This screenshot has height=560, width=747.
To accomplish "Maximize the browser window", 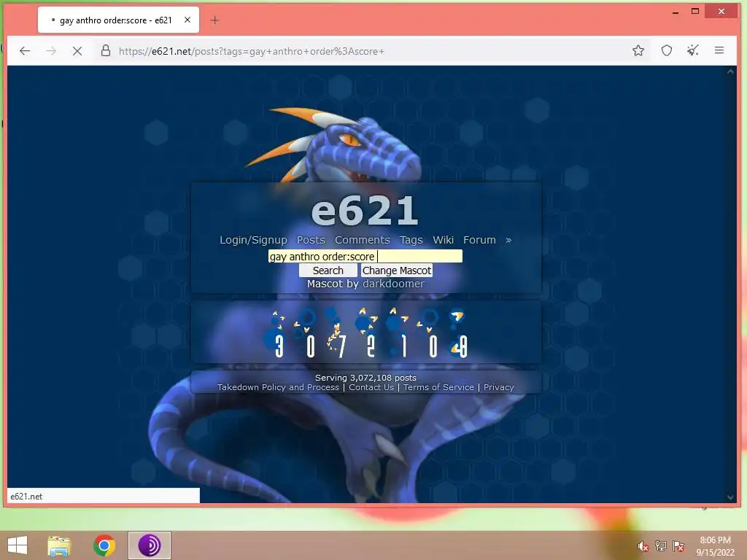I will click(x=695, y=11).
